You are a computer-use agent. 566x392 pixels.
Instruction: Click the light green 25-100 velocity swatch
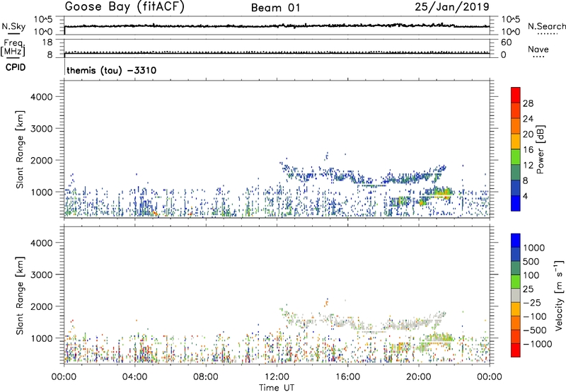516,282
